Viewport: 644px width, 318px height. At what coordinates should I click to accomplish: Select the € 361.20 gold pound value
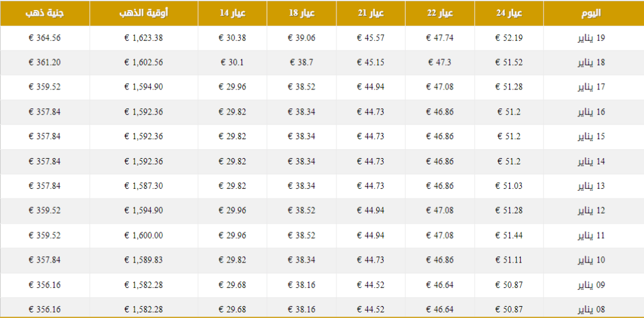(45, 62)
